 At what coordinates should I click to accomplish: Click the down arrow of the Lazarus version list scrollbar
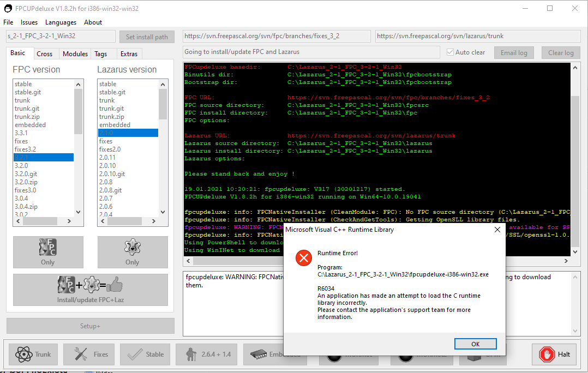coord(163,212)
